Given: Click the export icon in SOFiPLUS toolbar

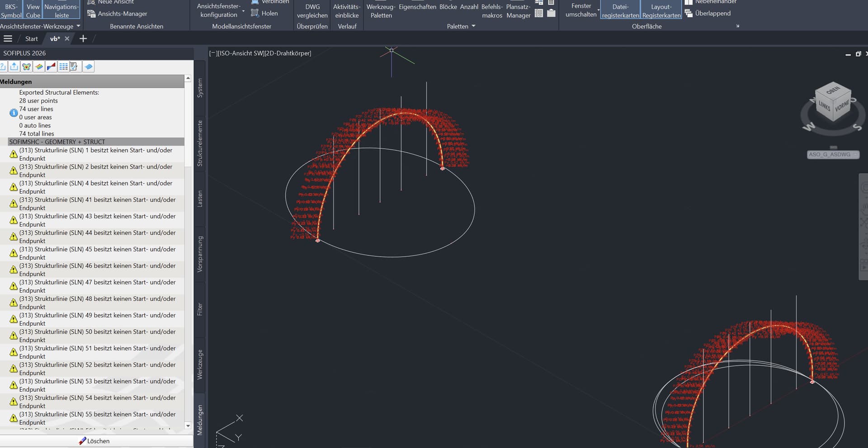Looking at the screenshot, I should pos(14,67).
